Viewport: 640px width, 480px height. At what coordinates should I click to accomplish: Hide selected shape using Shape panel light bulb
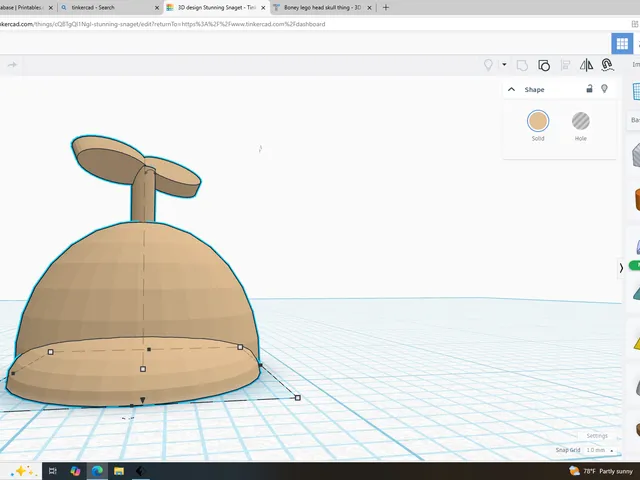(x=604, y=89)
